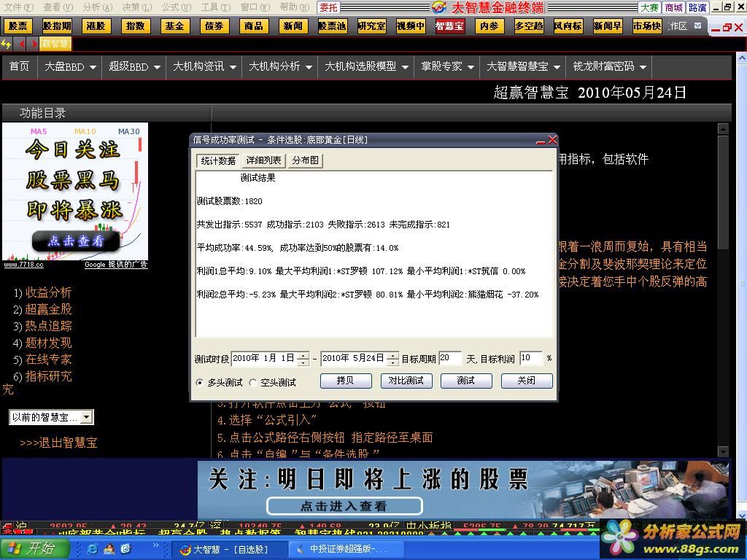Screen dimensions: 747x560
Task: Click the 拷贝 button
Action: (346, 381)
